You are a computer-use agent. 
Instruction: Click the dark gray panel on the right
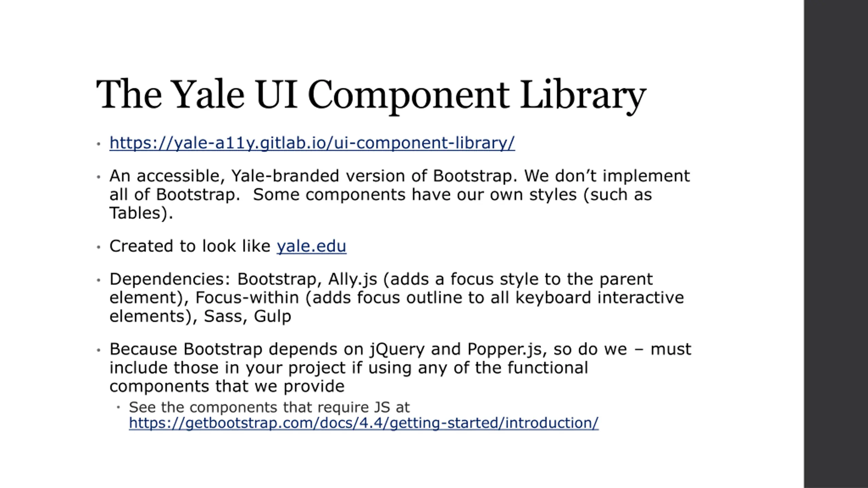[835, 244]
